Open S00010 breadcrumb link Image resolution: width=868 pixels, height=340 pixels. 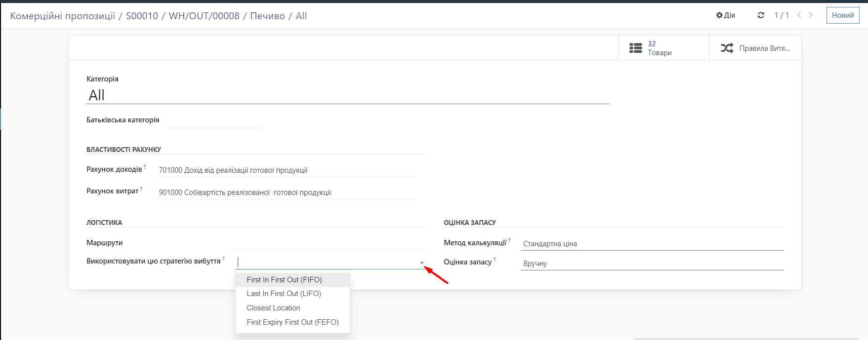point(142,16)
